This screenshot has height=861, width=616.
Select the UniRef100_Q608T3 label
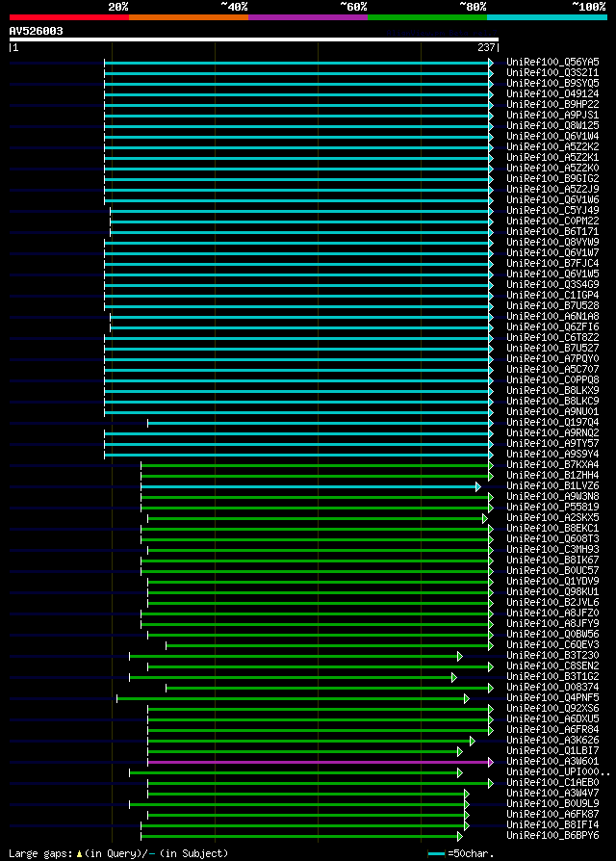552,539
